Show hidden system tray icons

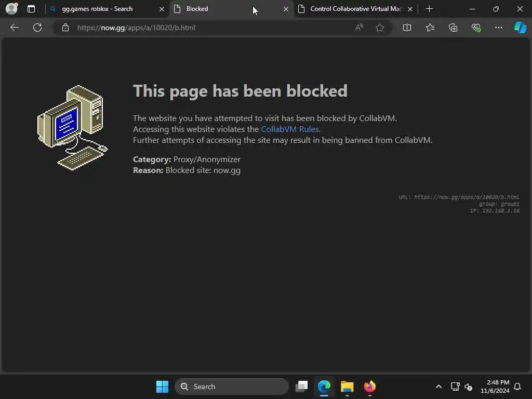coord(438,387)
